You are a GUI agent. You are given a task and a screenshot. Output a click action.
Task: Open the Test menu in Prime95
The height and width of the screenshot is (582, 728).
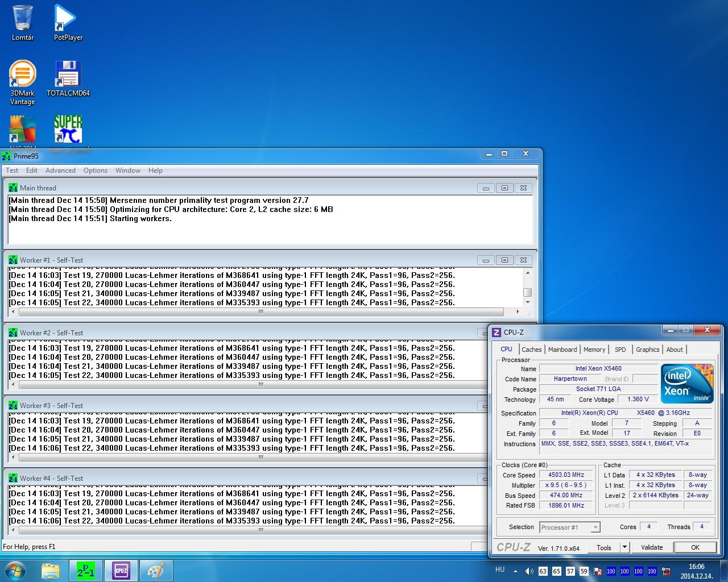[12, 171]
